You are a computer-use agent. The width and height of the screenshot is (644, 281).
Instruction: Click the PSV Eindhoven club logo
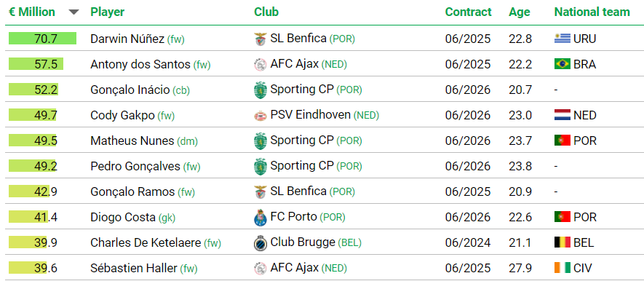click(261, 116)
